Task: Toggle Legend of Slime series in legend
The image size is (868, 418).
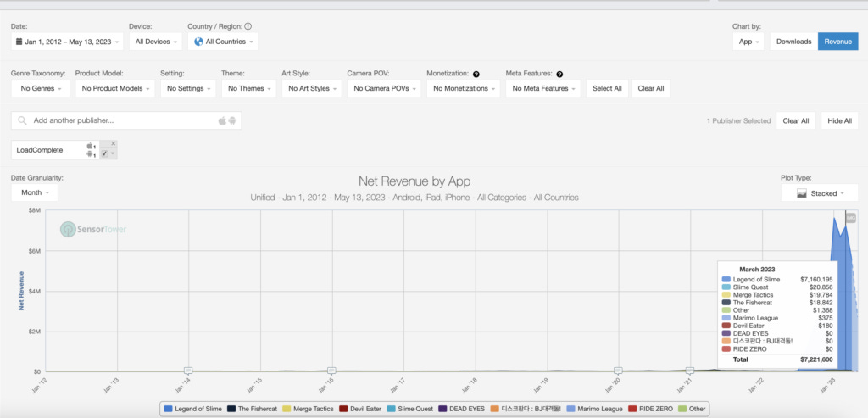Action: (x=193, y=409)
